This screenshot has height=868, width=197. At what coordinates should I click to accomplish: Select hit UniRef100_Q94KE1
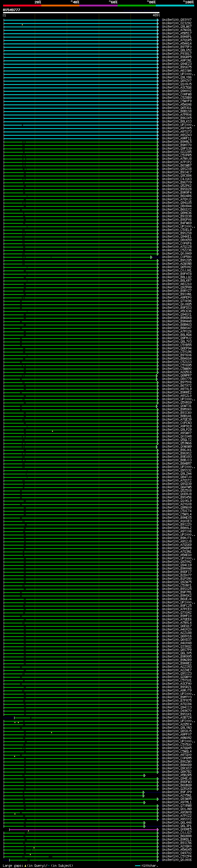[x=176, y=236]
